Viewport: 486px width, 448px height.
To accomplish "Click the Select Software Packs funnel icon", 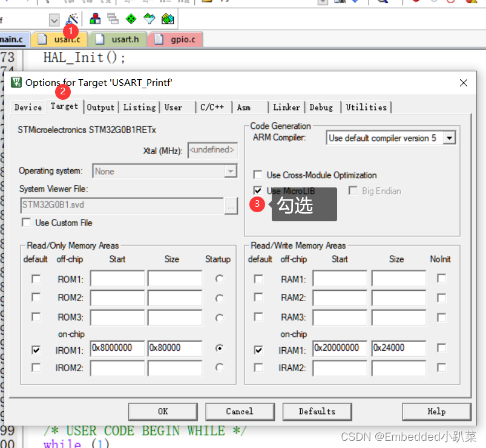I will pos(149,18).
